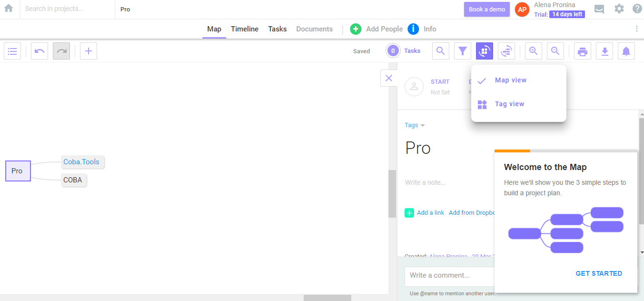Open the map search magnifier
The height and width of the screenshot is (301, 644).
tap(441, 51)
